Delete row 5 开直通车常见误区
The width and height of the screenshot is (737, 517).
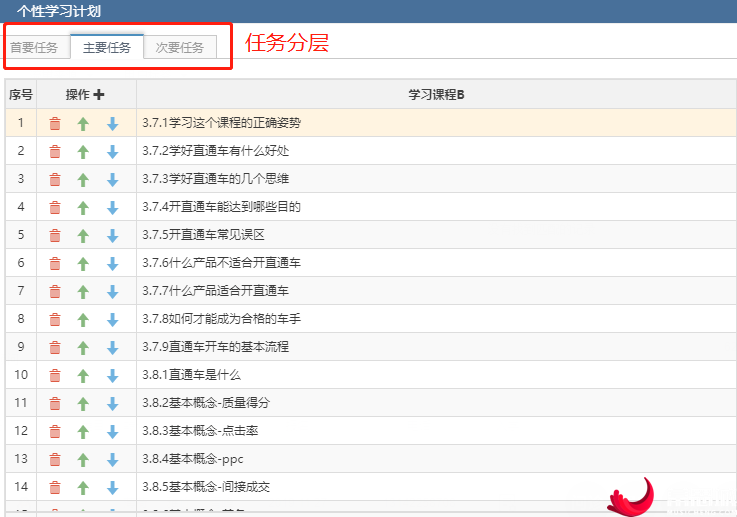55,235
